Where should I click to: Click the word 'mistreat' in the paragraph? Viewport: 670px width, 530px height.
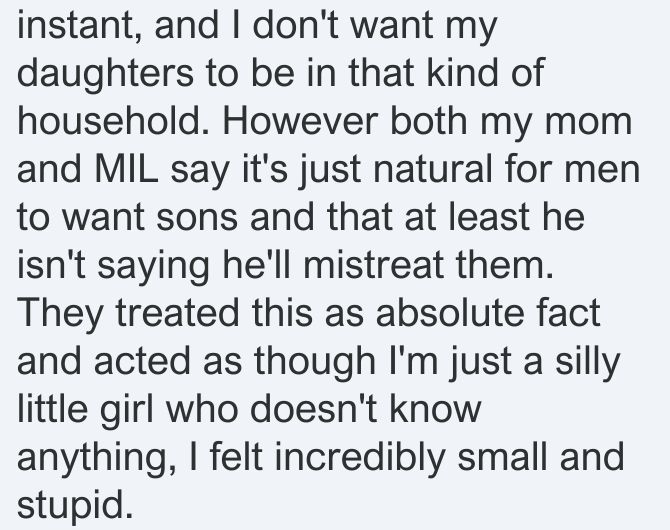(373, 265)
